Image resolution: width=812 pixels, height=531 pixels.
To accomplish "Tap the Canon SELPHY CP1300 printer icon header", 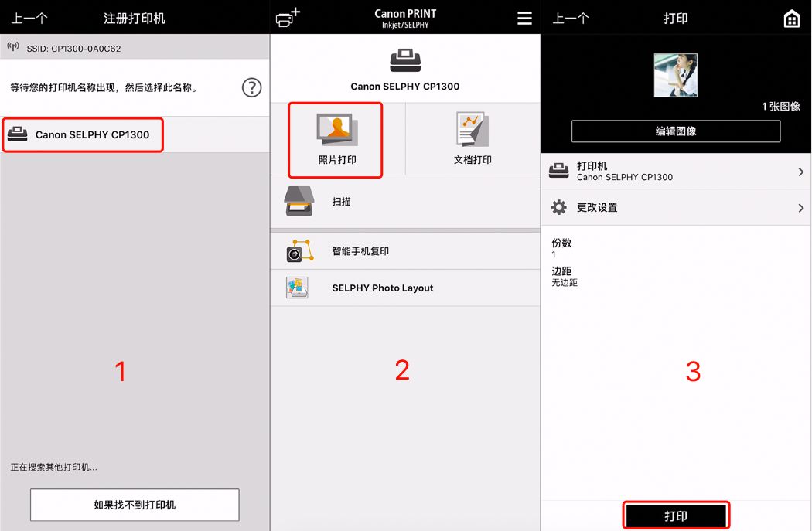I will point(405,60).
